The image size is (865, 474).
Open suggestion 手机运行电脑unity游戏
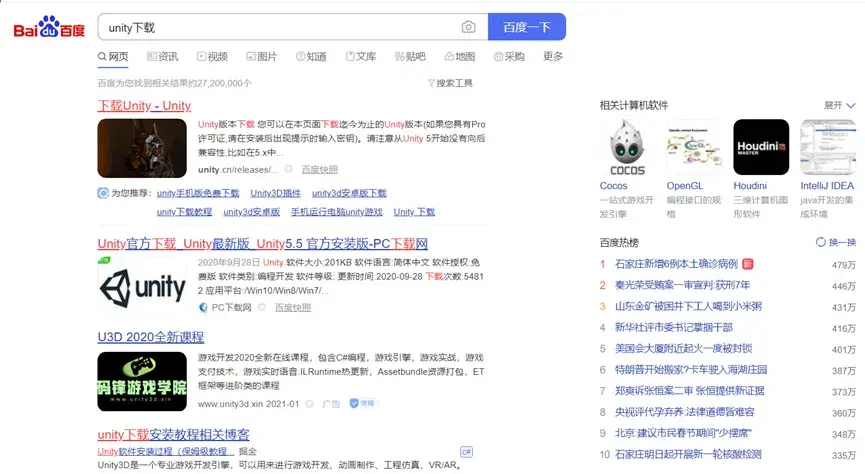click(337, 212)
